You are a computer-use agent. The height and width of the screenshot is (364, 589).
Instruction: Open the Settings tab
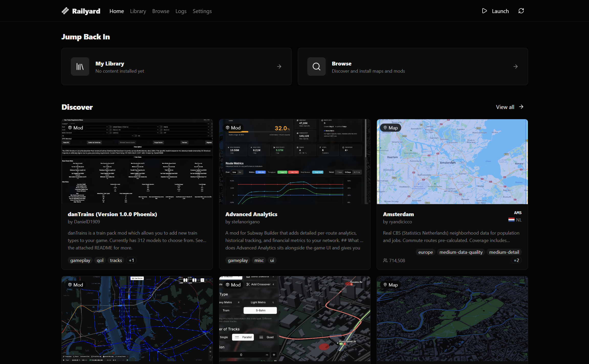pyautogui.click(x=202, y=11)
